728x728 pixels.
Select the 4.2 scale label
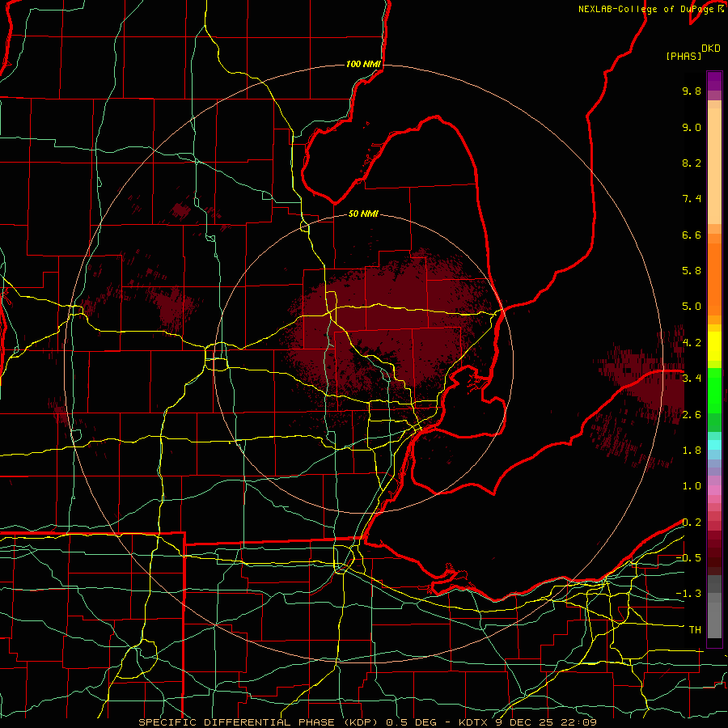tap(692, 343)
